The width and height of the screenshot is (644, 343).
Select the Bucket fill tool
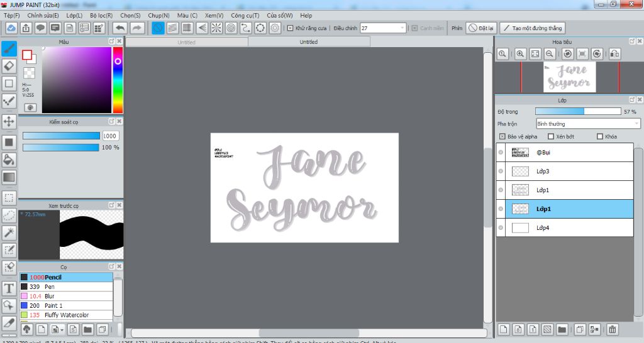(9, 160)
